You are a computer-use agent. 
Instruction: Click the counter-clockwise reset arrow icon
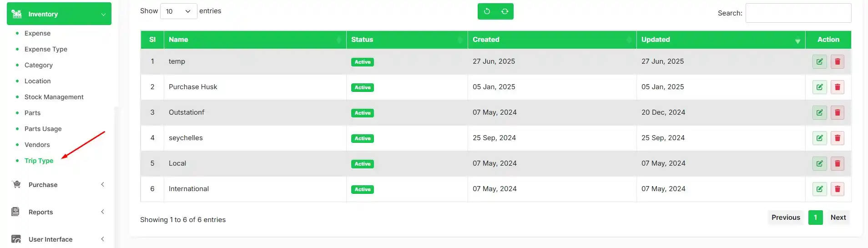487,11
